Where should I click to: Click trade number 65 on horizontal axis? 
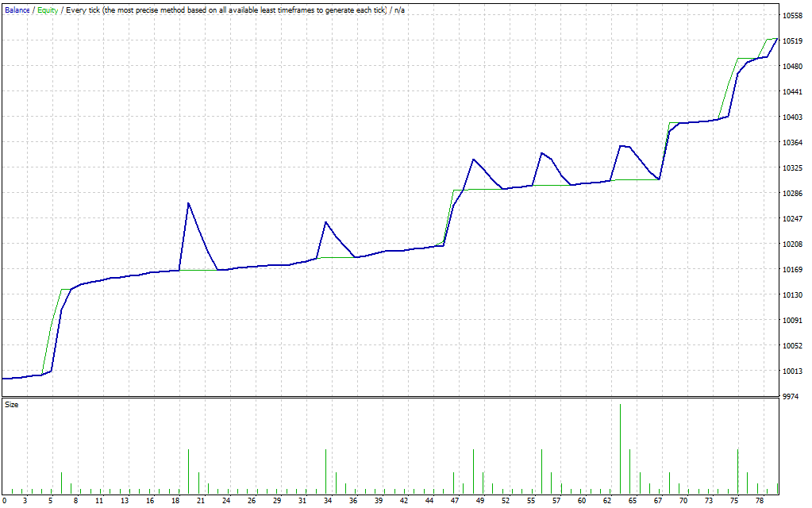tap(633, 501)
